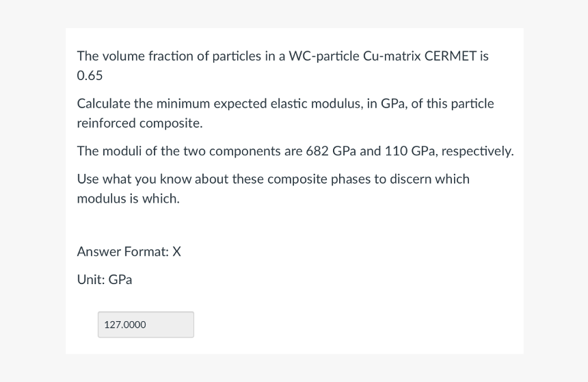Click the volume fraction value 0.65

90,75
